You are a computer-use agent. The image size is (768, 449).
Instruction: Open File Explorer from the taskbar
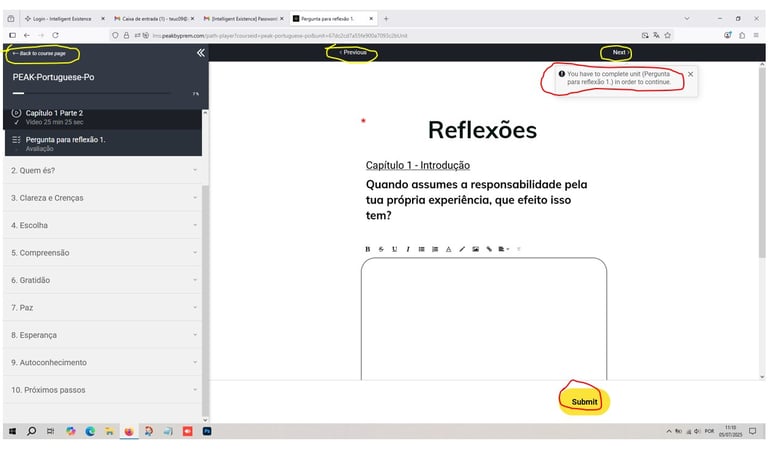click(x=109, y=431)
